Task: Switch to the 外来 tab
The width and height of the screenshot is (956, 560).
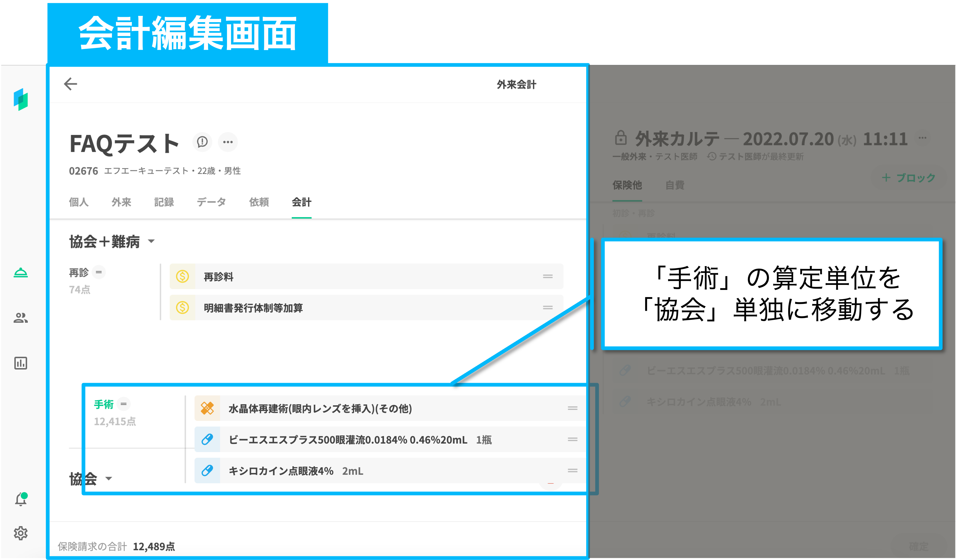Action: 122,202
